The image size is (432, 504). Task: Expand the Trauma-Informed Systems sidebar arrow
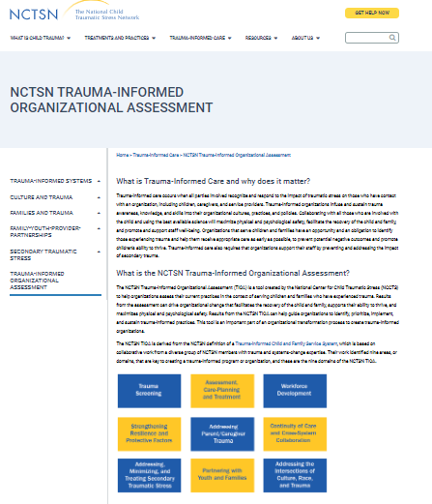point(99,181)
